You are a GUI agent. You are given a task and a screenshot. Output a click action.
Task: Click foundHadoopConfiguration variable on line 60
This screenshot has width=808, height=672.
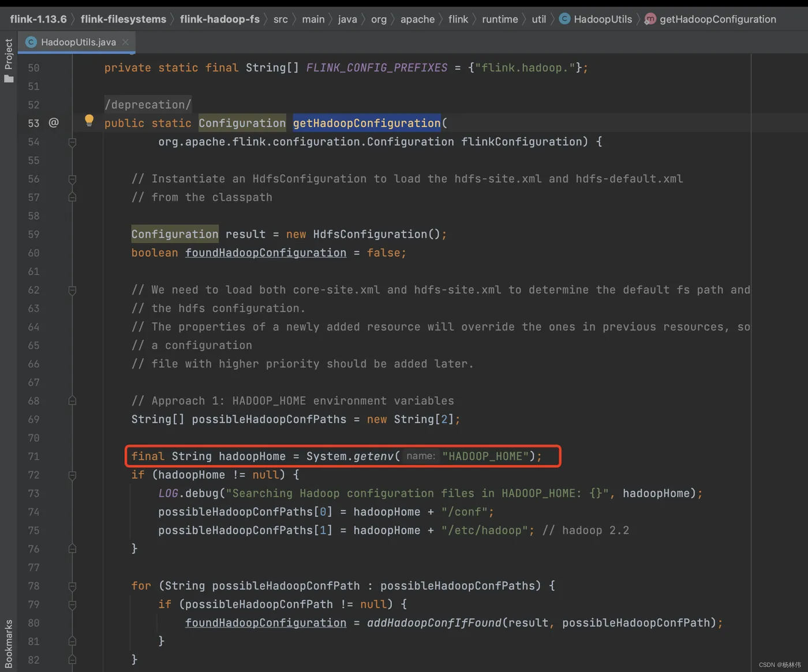point(265,253)
